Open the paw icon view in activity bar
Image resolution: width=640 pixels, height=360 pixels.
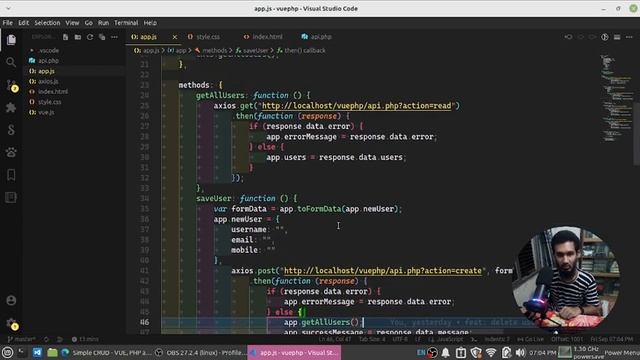tap(11, 152)
